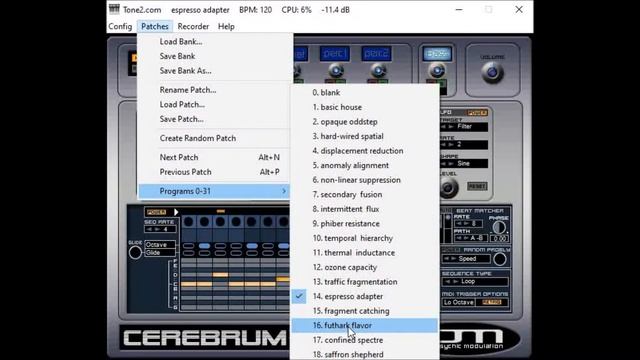This screenshot has height=360, width=640.
Task: Click the knob under perc1
Action: click(x=336, y=71)
